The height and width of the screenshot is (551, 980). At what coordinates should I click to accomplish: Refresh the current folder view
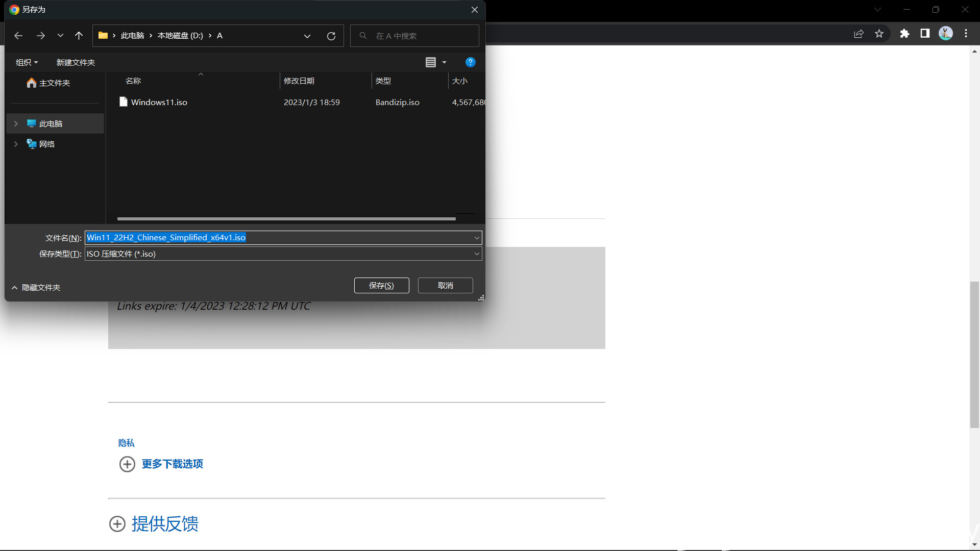pyautogui.click(x=331, y=36)
